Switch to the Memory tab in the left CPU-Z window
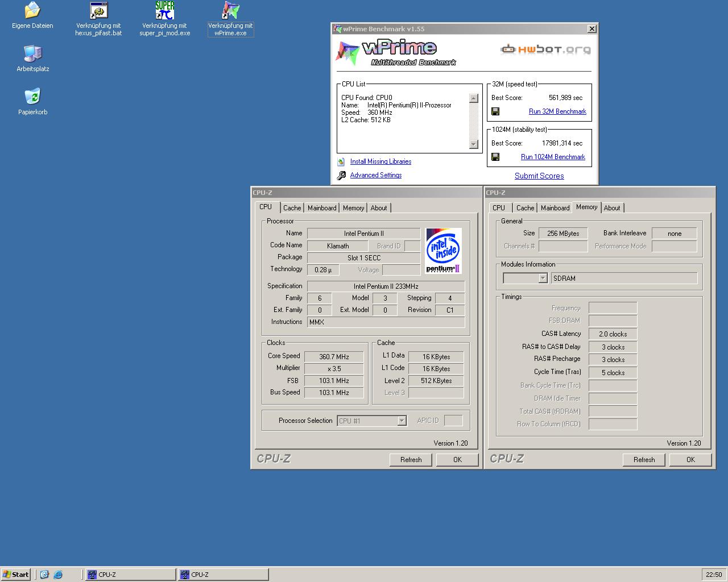728x582 pixels. (353, 208)
